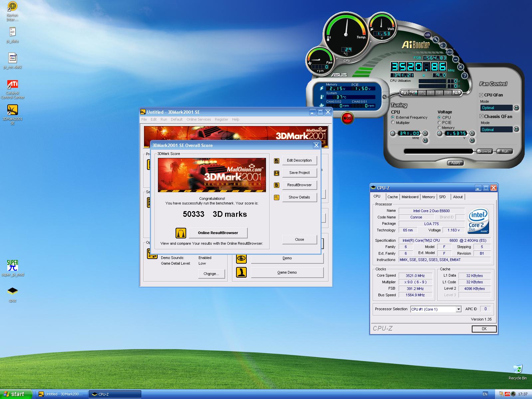532x399 pixels.
Task: Click the black command path field in AI Booster
Action: 438,151
